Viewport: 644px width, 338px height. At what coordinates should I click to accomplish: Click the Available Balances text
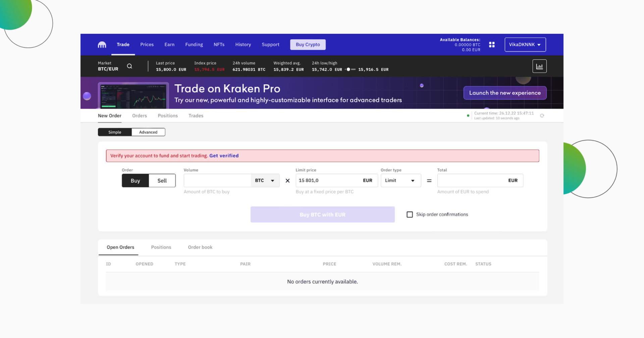(x=460, y=40)
